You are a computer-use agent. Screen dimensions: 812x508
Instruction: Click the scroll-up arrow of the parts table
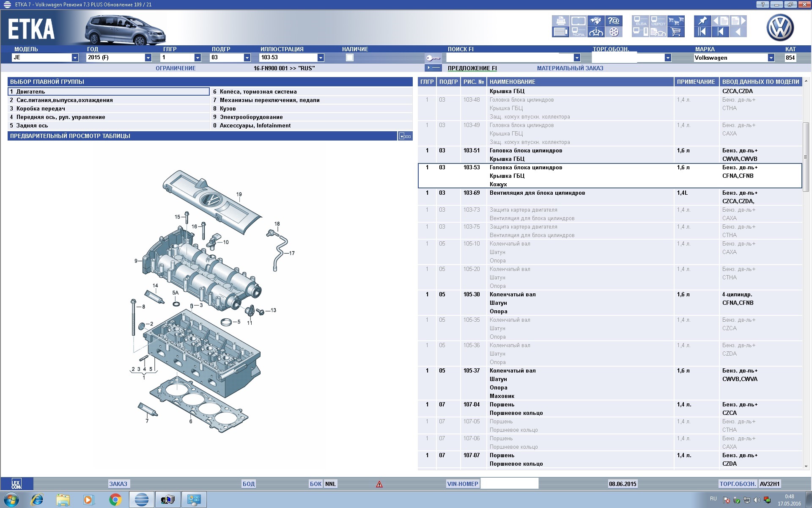pos(806,81)
